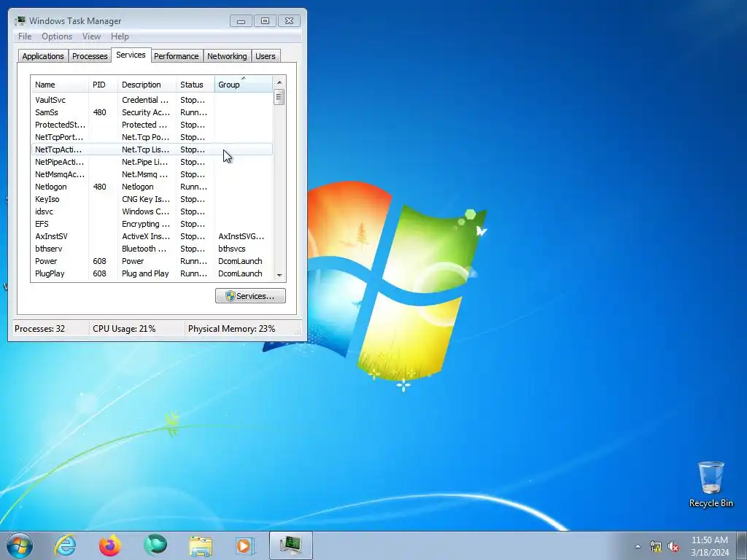Switch to the Users tab
Image resolution: width=747 pixels, height=560 pixels.
click(x=266, y=55)
